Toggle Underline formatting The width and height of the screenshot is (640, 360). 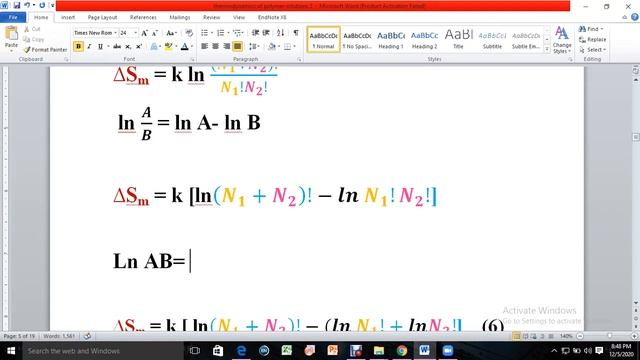click(100, 47)
